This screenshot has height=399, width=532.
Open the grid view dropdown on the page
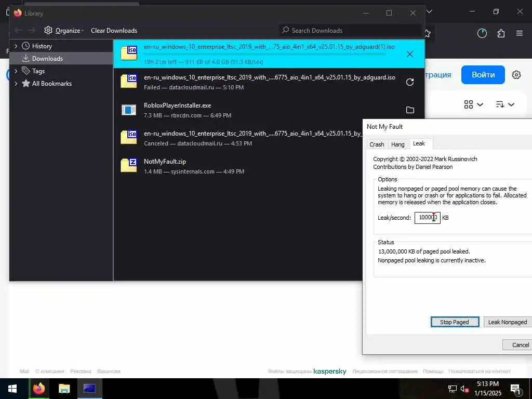click(473, 104)
